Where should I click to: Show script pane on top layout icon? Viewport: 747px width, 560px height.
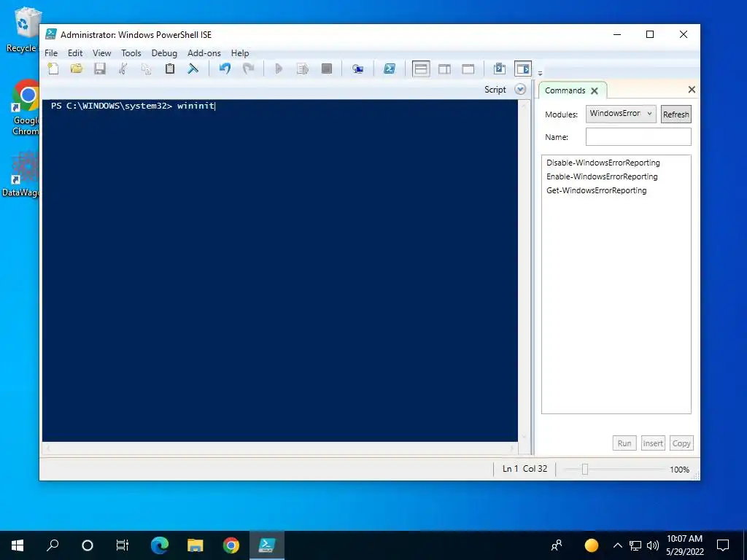point(421,69)
